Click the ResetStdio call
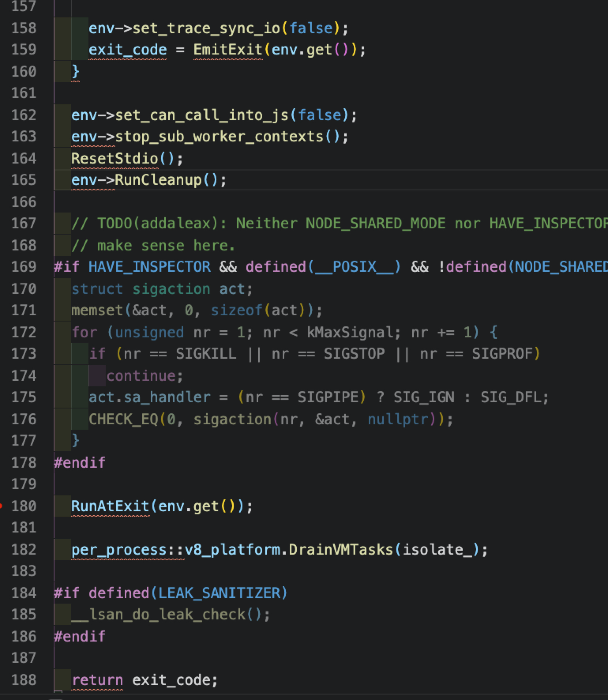The width and height of the screenshot is (608, 700). coord(114,158)
